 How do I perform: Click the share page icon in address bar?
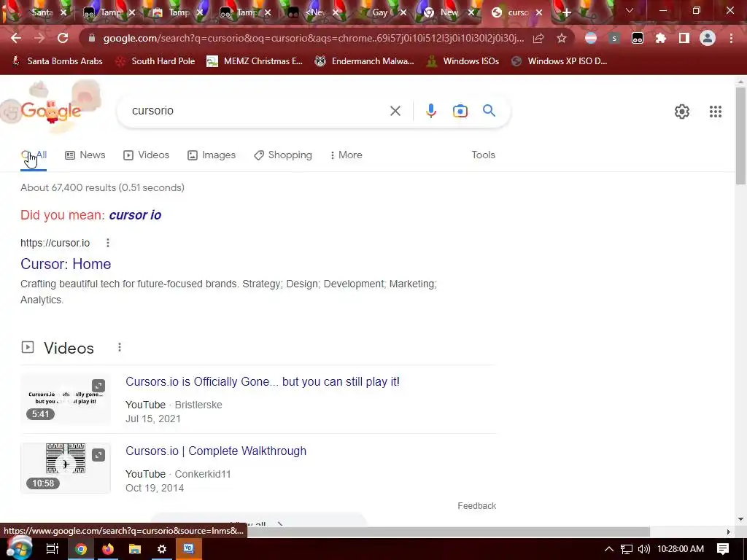coord(538,38)
